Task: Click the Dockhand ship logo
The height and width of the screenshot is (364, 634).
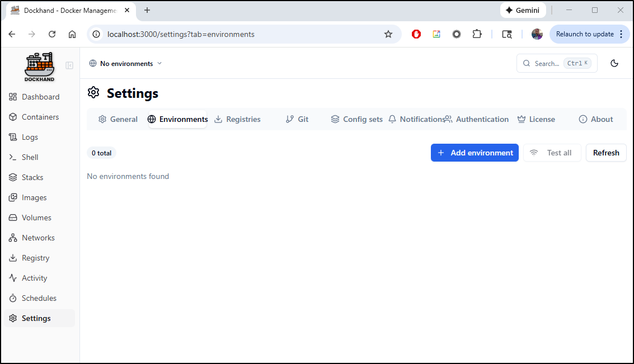Action: coord(39,67)
